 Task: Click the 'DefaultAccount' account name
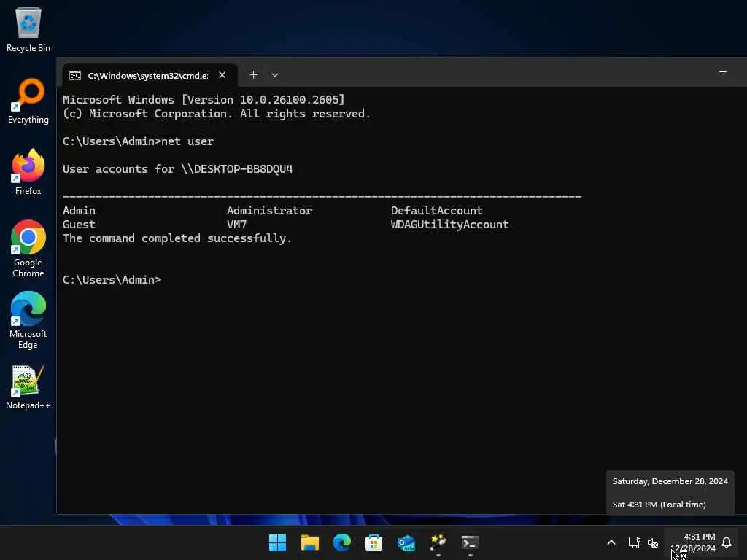click(x=436, y=211)
